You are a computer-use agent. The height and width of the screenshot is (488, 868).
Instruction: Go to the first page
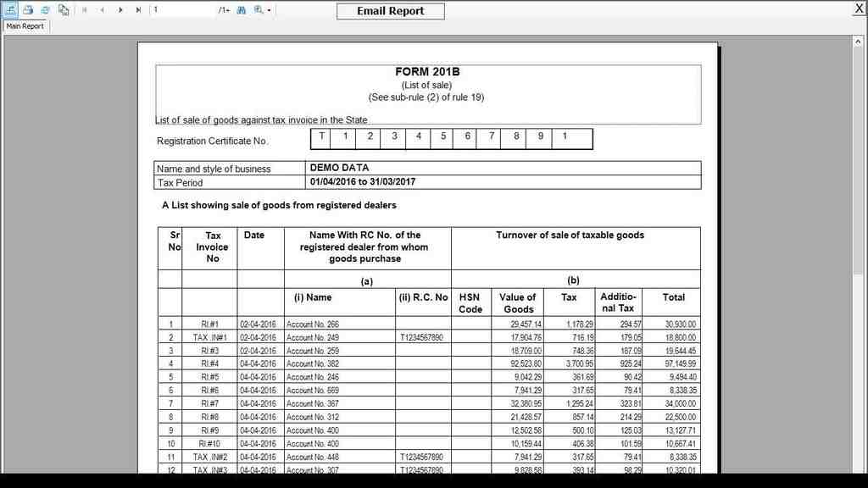(x=84, y=10)
